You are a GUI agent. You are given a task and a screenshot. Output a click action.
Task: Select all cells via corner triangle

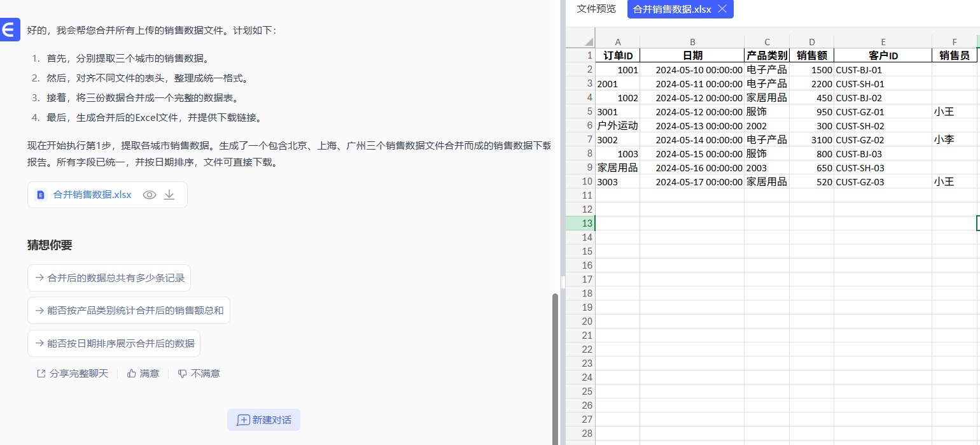click(580, 41)
